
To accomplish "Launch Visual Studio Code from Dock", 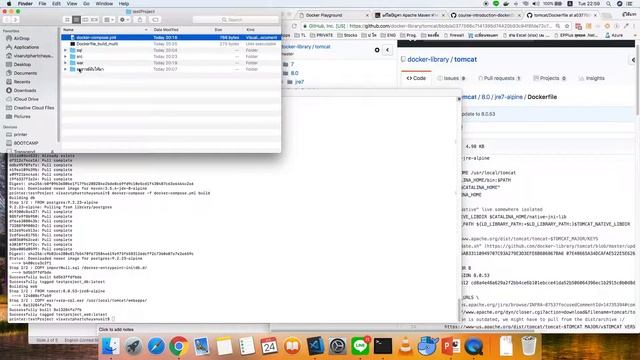I will click(x=315, y=346).
